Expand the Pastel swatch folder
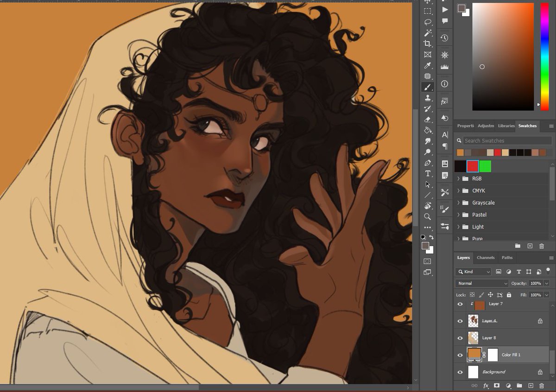 tap(459, 215)
